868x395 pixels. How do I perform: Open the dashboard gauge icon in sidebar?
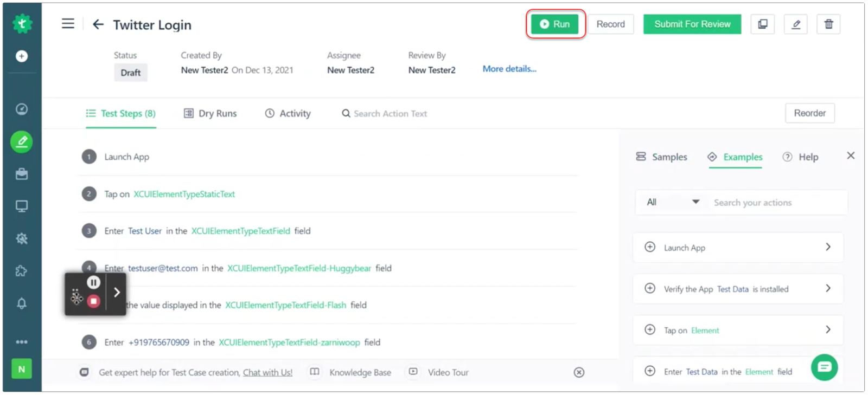pos(22,109)
